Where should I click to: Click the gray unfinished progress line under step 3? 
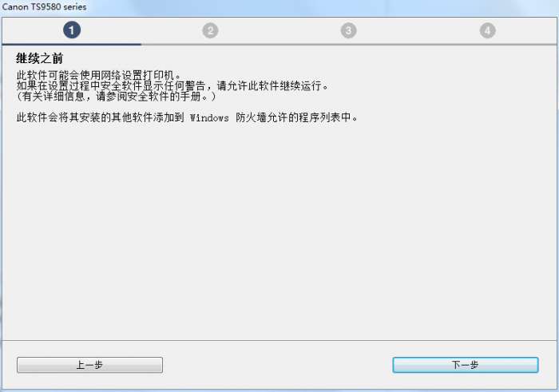(349, 44)
